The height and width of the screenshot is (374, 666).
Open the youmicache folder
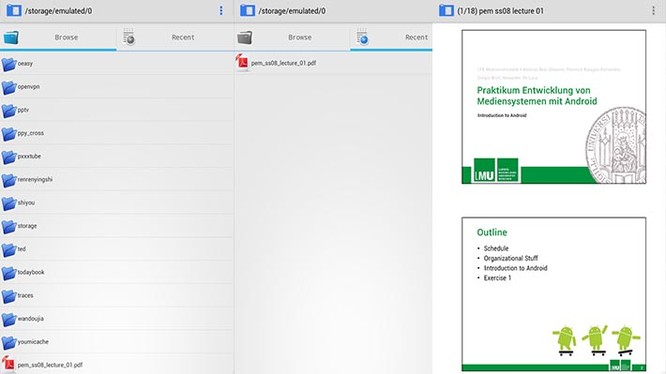(x=117, y=342)
